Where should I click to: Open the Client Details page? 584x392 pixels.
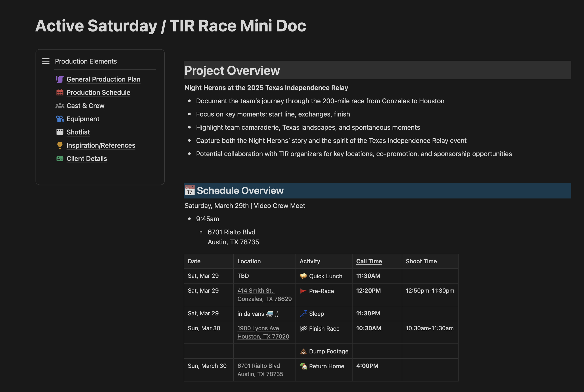86,159
